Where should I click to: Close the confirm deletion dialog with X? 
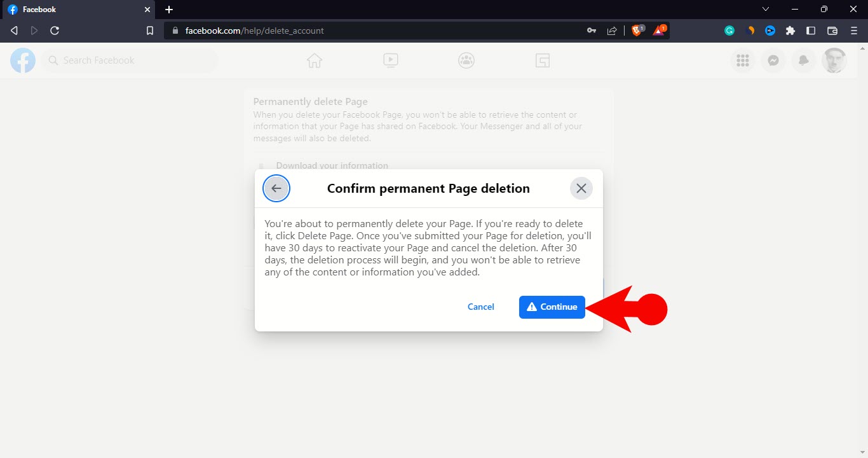581,188
